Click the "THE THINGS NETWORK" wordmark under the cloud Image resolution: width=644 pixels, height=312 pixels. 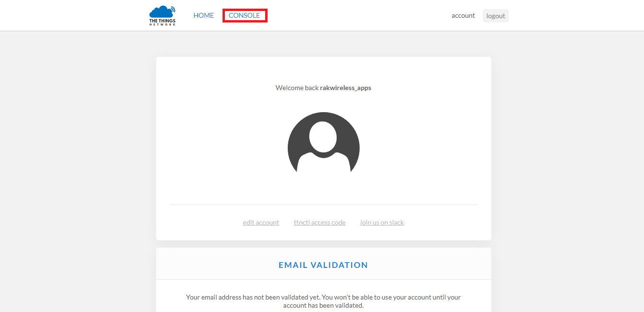(x=162, y=23)
